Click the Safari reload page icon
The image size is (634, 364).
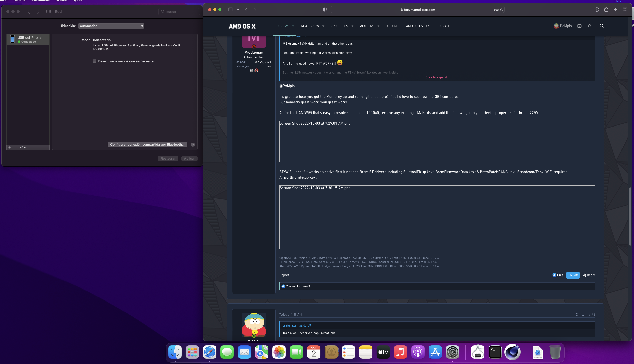[x=502, y=10]
